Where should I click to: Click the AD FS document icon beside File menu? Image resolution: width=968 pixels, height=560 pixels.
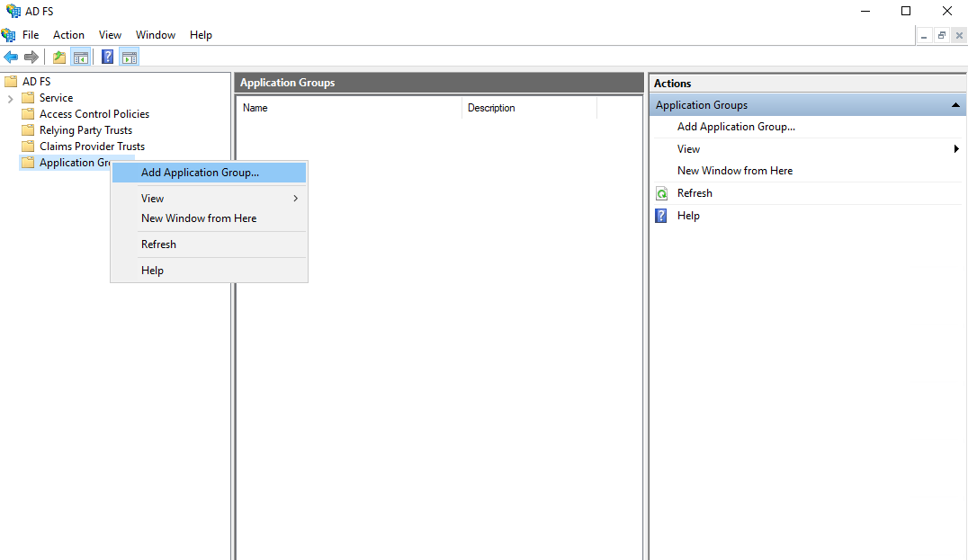[x=8, y=35]
